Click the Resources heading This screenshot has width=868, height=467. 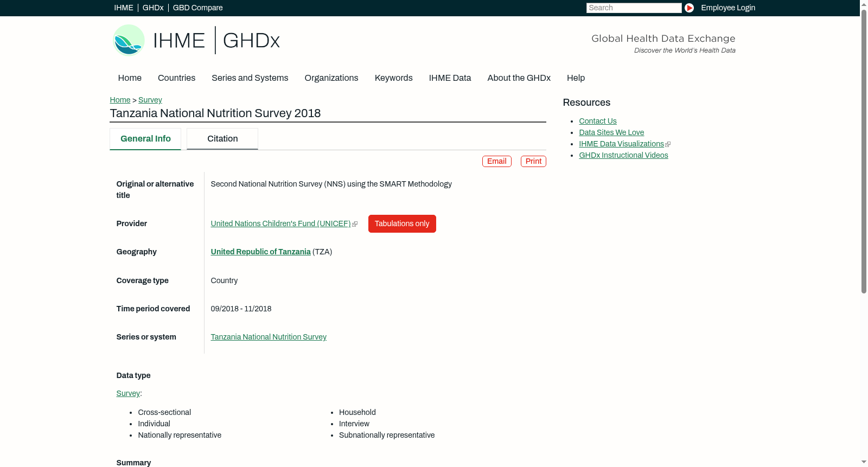[586, 103]
